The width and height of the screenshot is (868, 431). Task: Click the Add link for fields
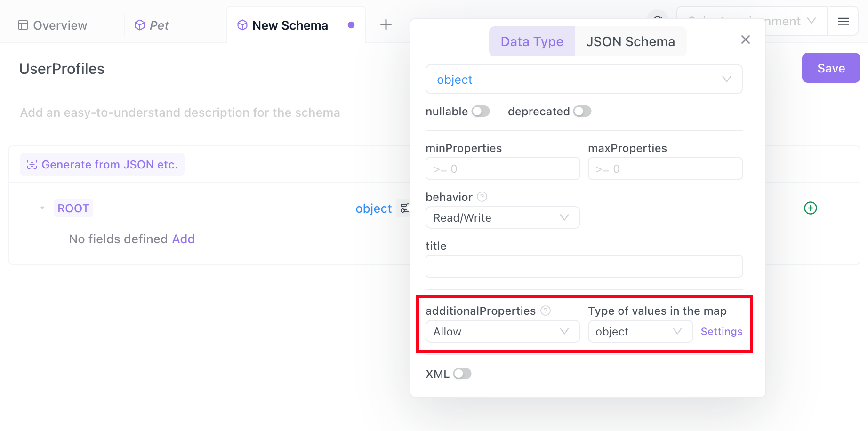tap(183, 239)
